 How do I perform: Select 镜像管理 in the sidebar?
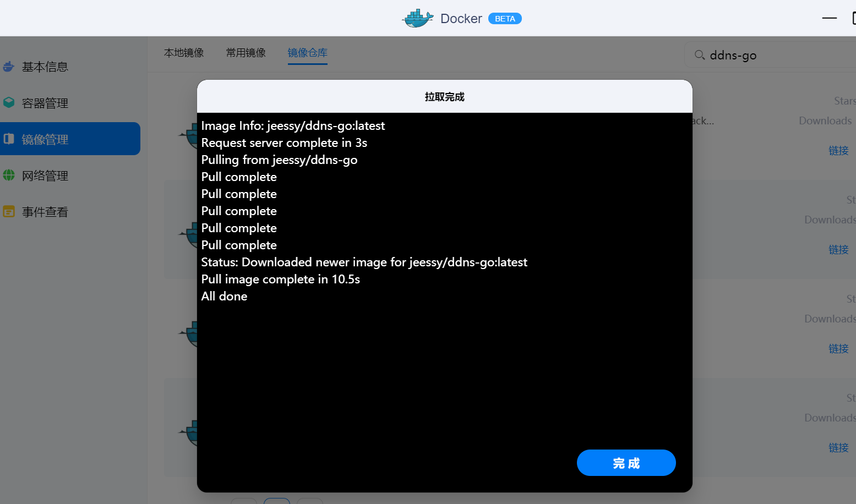pos(70,139)
